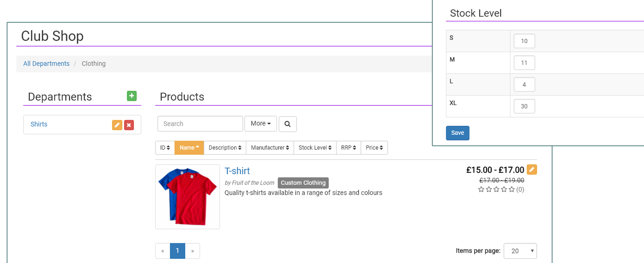Viewport: 644px width, 263px height.
Task: Sort products by Manufacturer
Action: coord(270,148)
